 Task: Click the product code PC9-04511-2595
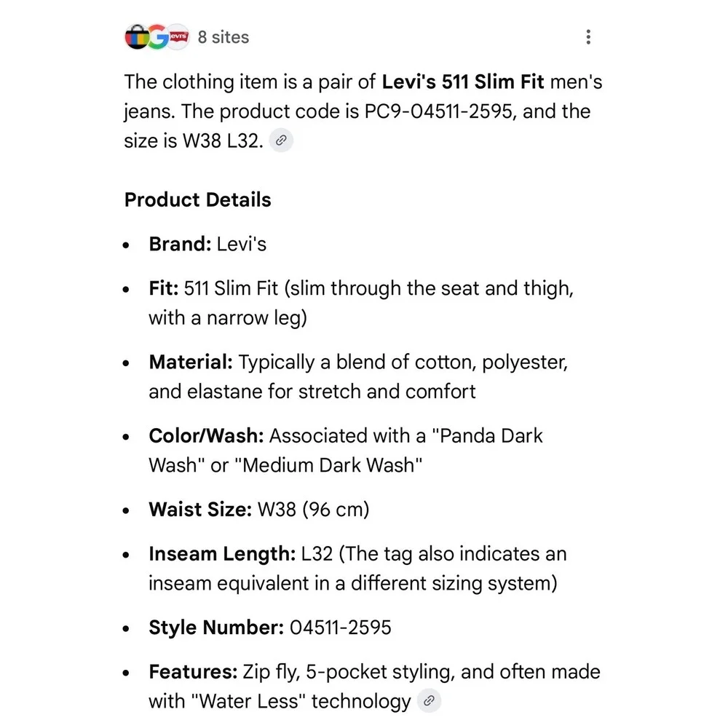pos(438,111)
